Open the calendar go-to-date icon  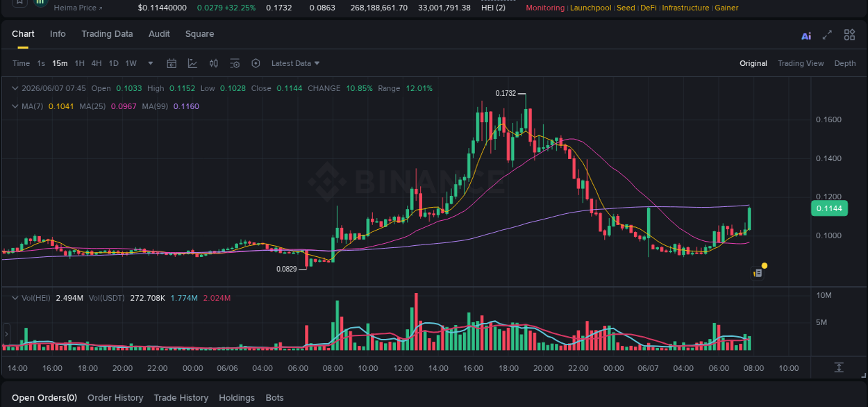172,63
